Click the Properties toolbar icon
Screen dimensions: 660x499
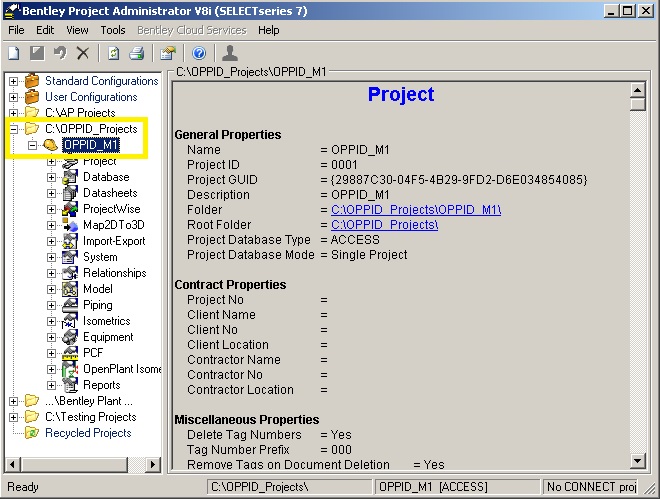pos(168,53)
